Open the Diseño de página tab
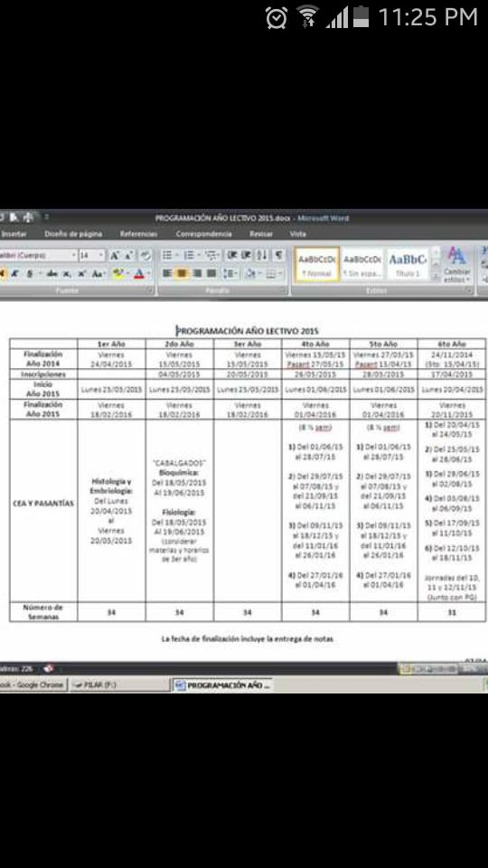The width and height of the screenshot is (488, 868). (x=73, y=234)
